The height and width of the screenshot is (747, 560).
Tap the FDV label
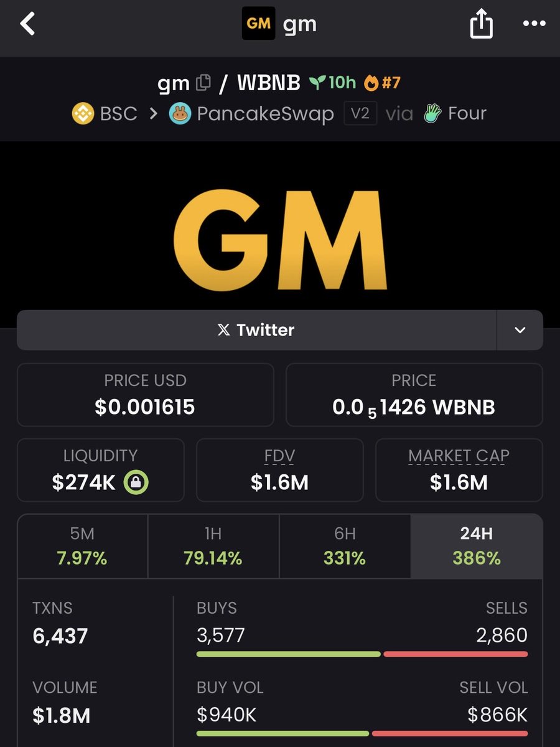coord(279,456)
